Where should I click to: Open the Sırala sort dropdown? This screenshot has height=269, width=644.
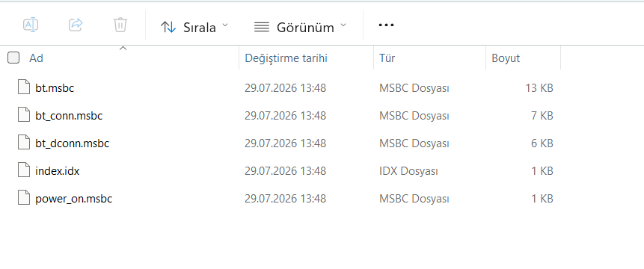(x=194, y=27)
